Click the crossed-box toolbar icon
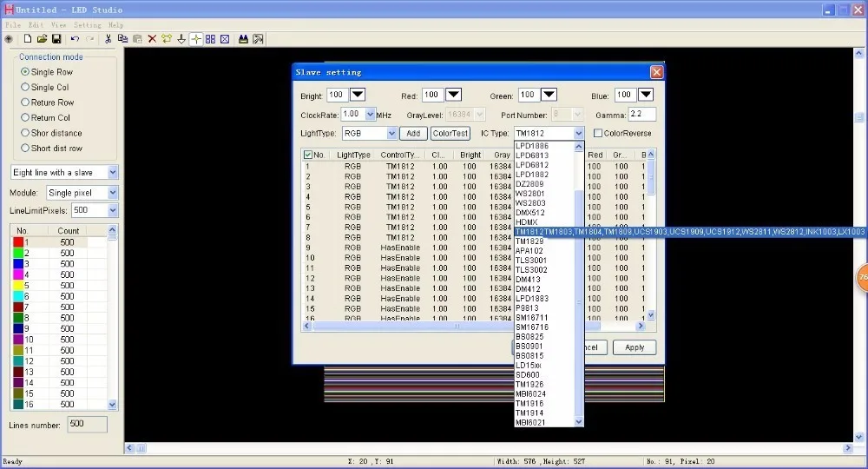This screenshot has width=868, height=469. click(x=225, y=39)
